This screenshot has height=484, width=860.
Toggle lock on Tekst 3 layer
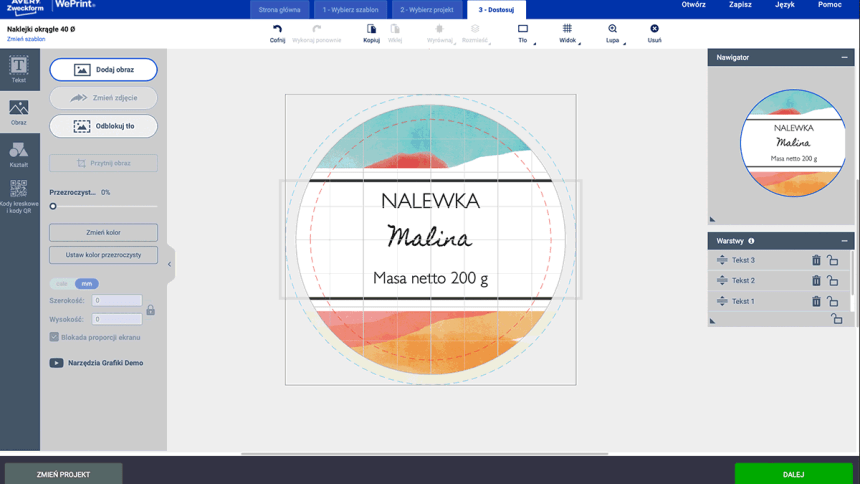click(833, 260)
